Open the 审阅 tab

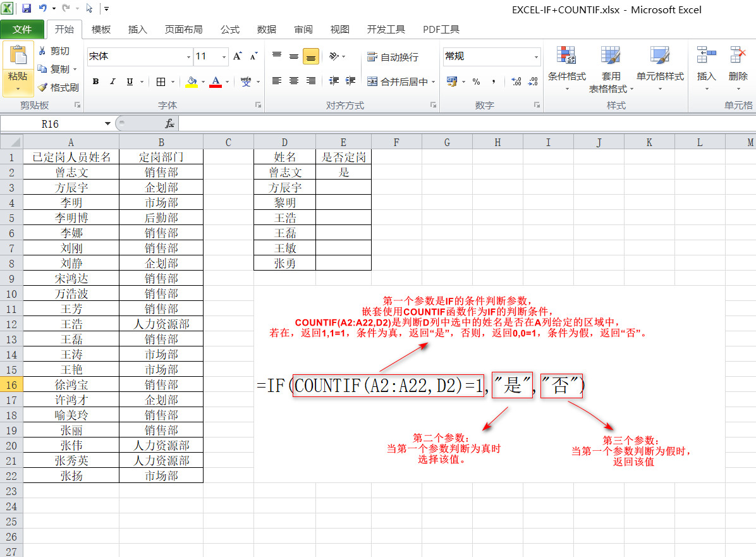303,30
